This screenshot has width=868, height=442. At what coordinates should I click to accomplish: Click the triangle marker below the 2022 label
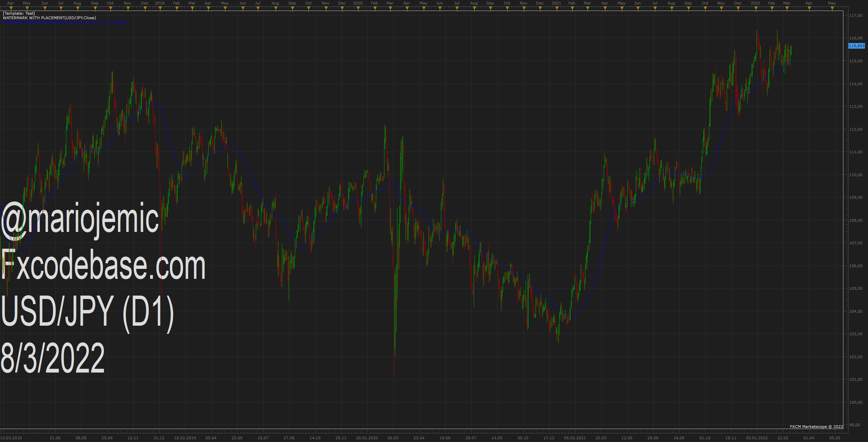click(755, 9)
